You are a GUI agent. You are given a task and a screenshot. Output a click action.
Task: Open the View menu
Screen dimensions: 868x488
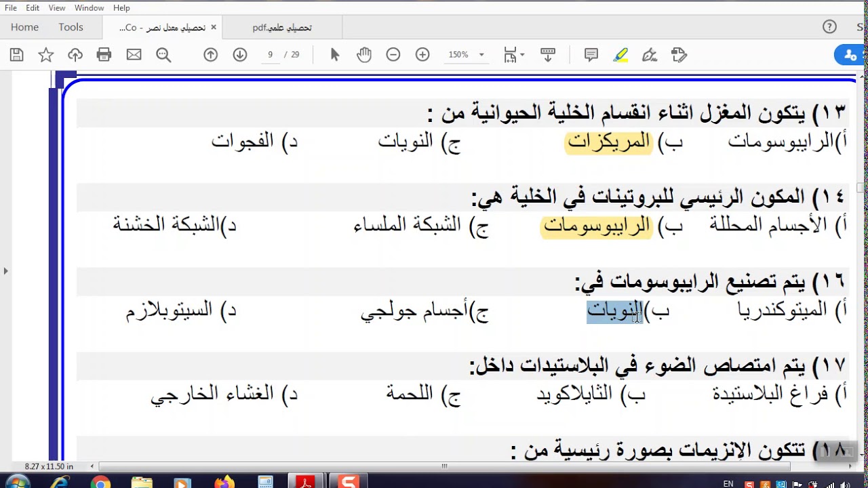tap(57, 8)
